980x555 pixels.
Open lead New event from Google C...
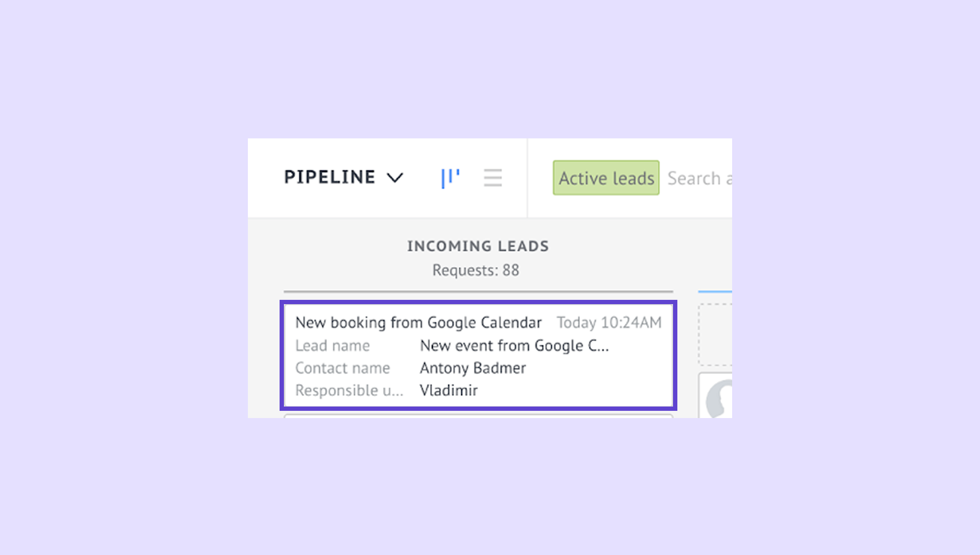pyautogui.click(x=514, y=345)
